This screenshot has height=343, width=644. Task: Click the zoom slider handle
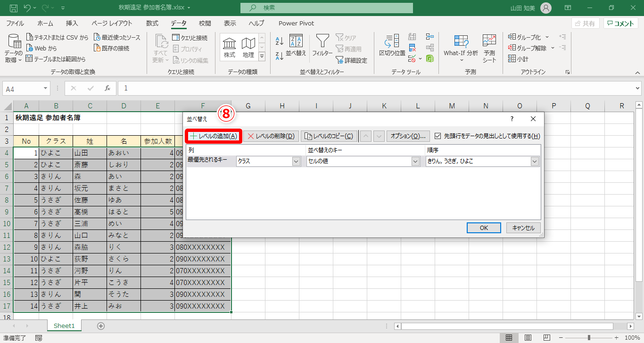point(589,338)
